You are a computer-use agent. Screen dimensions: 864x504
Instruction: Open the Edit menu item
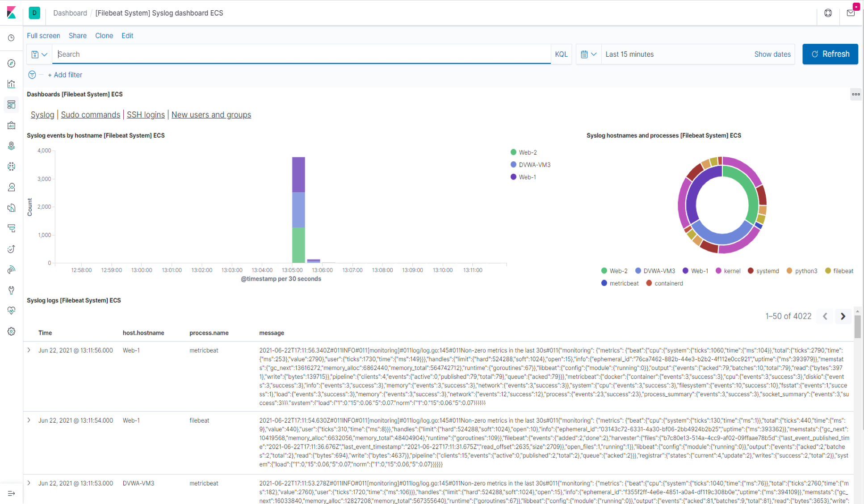click(127, 36)
